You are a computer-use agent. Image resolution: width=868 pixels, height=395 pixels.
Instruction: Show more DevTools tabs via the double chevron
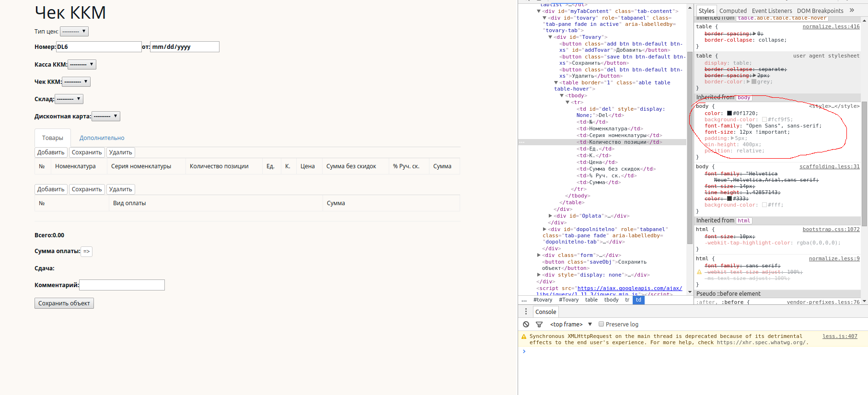[x=852, y=10]
